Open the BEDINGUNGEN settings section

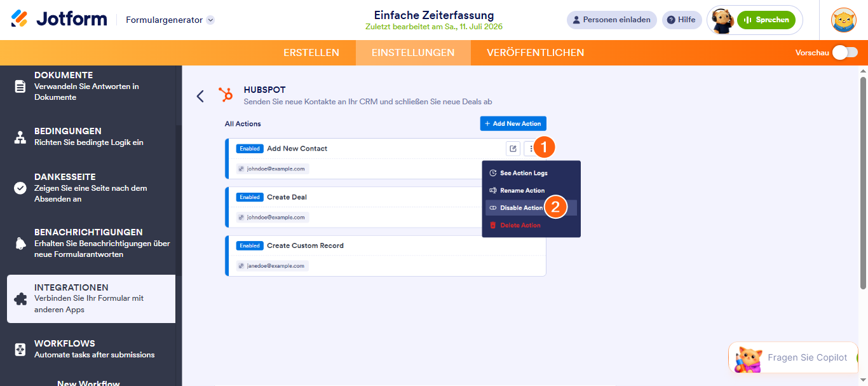pos(91,137)
